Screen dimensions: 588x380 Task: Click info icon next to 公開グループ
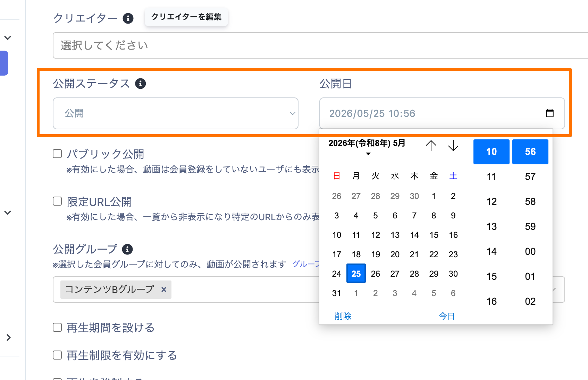127,249
